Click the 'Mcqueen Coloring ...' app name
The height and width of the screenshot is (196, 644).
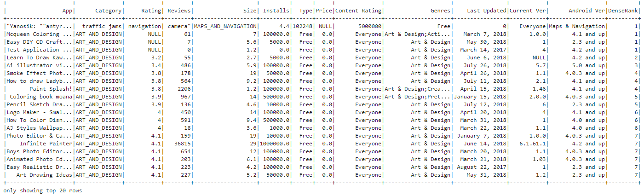pos(39,34)
